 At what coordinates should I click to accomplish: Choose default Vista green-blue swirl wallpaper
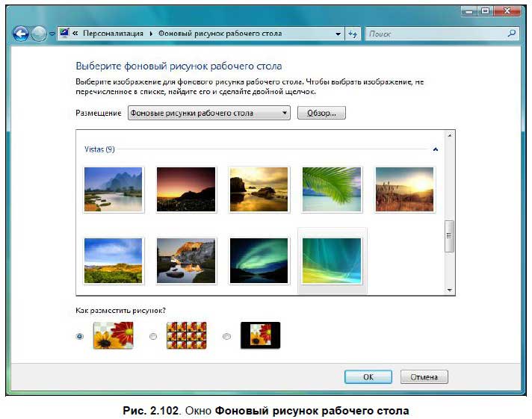(332, 261)
